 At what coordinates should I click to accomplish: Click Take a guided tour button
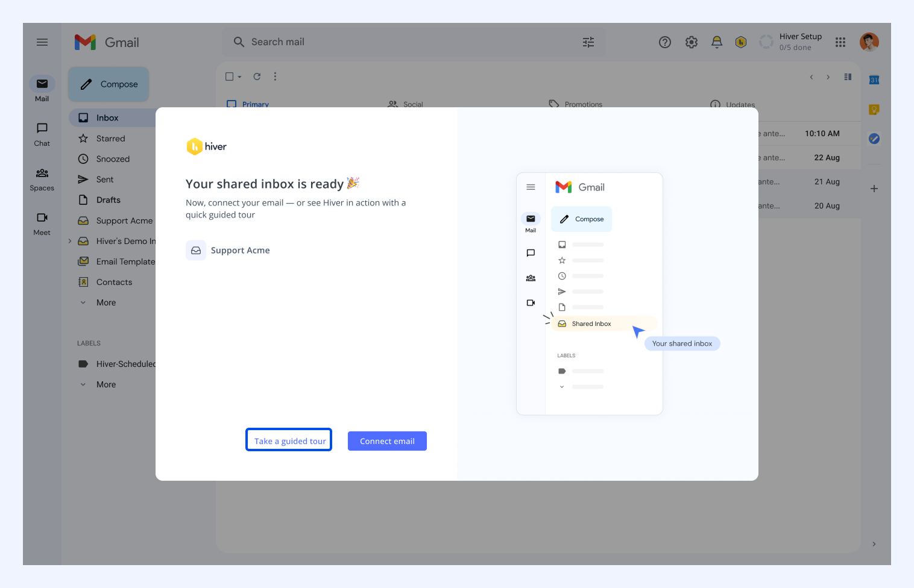(289, 440)
